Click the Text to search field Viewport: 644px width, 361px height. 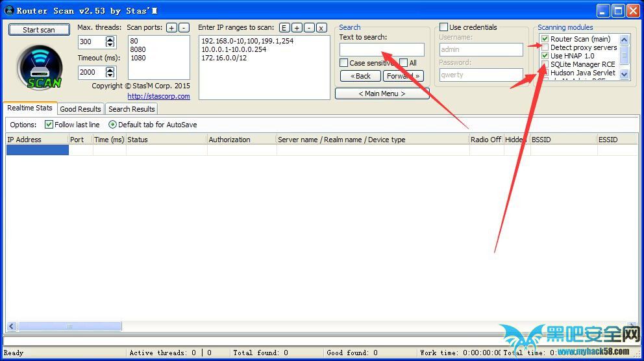coord(382,49)
